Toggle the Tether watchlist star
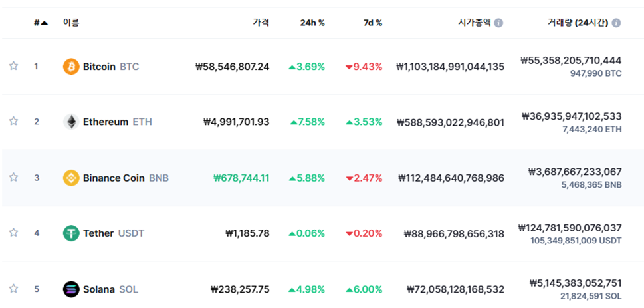 (x=13, y=233)
